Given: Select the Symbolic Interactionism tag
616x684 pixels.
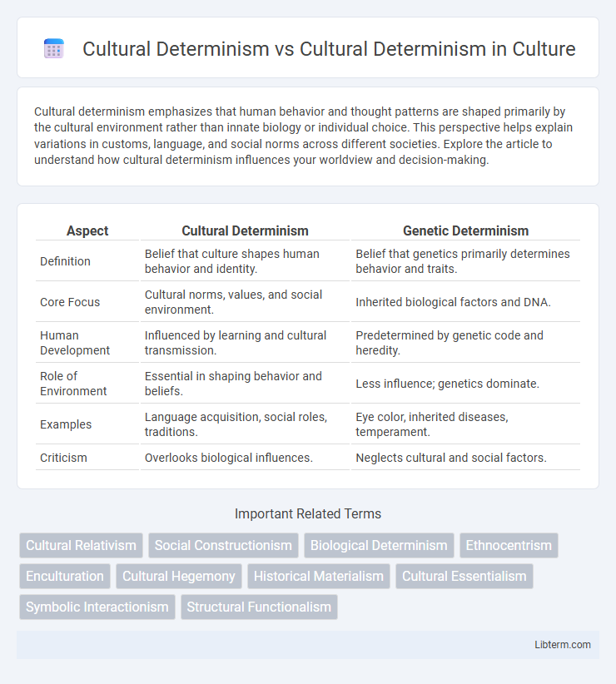Looking at the screenshot, I should click(x=97, y=607).
